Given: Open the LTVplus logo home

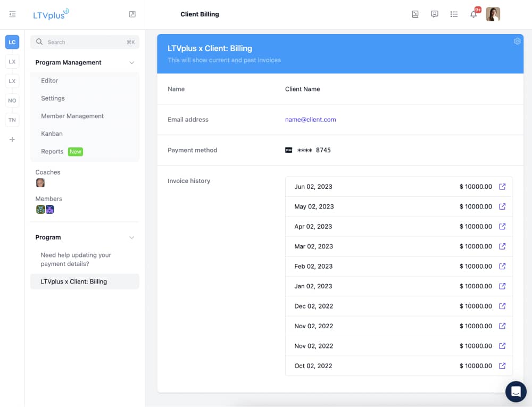Looking at the screenshot, I should pyautogui.click(x=51, y=14).
